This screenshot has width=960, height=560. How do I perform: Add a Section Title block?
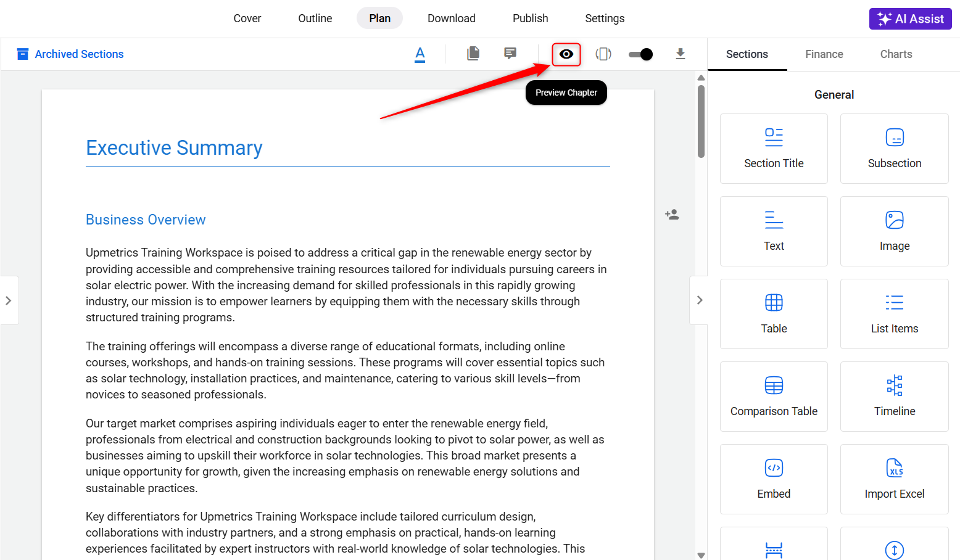click(x=774, y=149)
